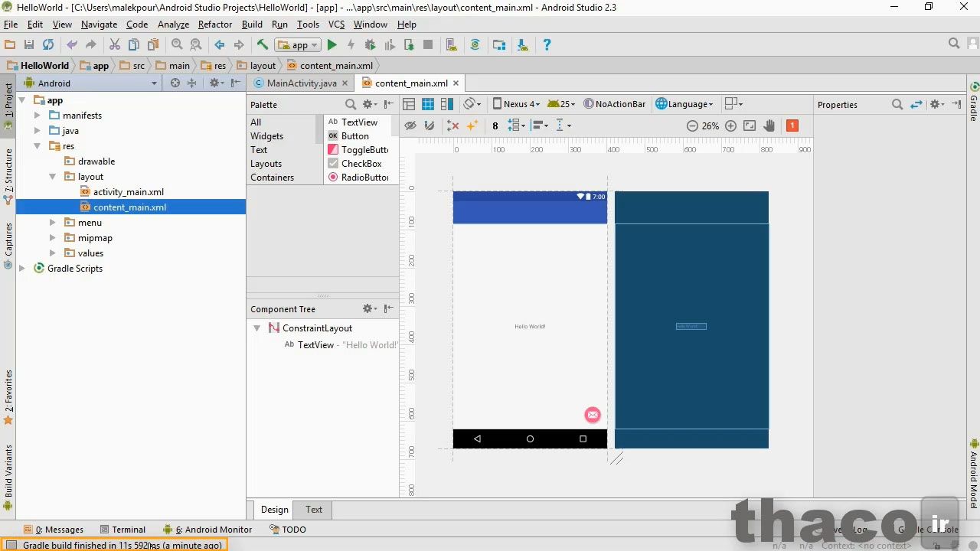
Task: Show Design view only icon
Action: tap(409, 104)
